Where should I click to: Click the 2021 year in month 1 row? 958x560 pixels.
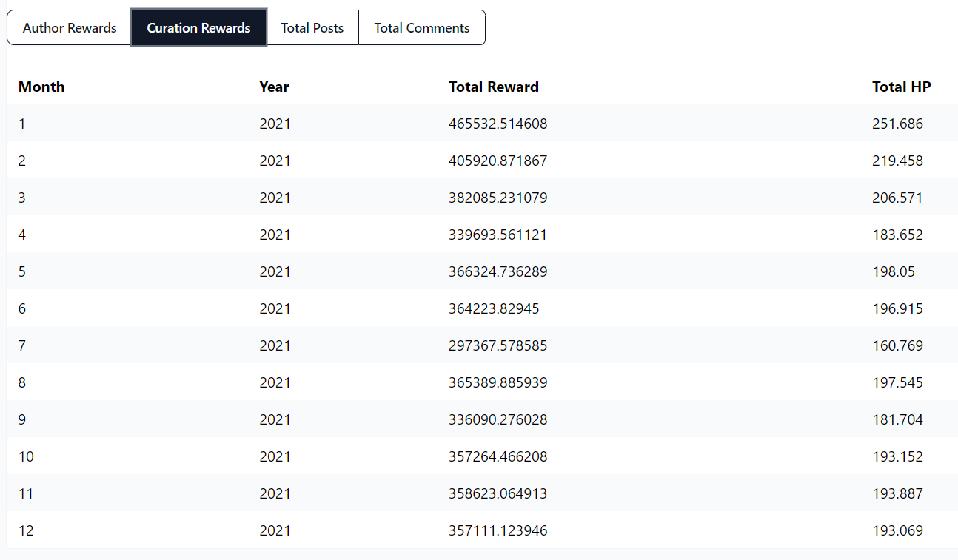275,124
